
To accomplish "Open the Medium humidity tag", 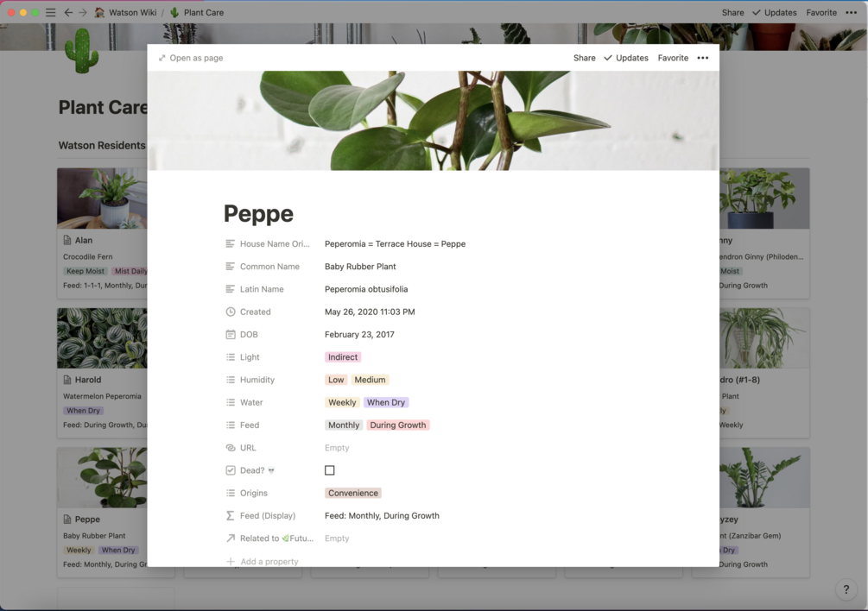I will tap(370, 380).
